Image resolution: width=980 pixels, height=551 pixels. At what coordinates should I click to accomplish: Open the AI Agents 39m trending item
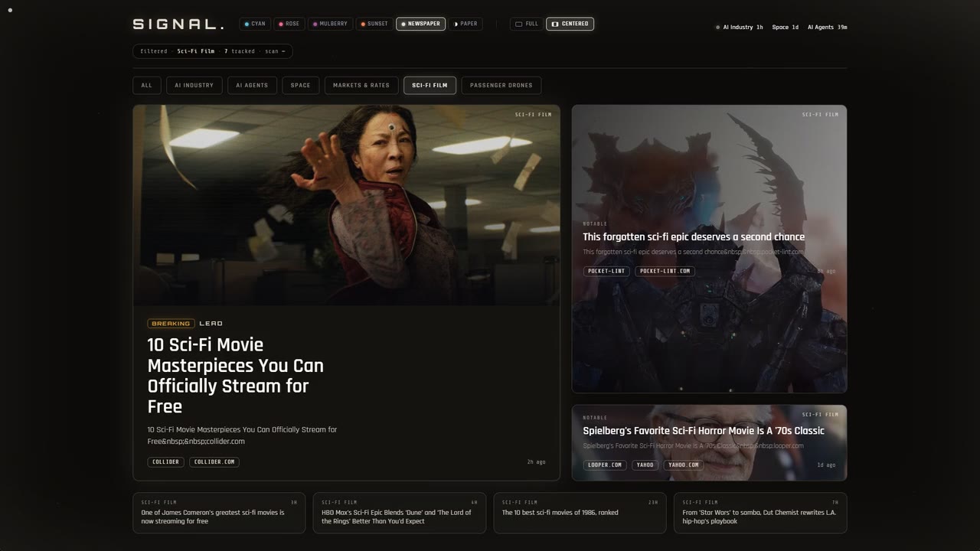tap(828, 27)
